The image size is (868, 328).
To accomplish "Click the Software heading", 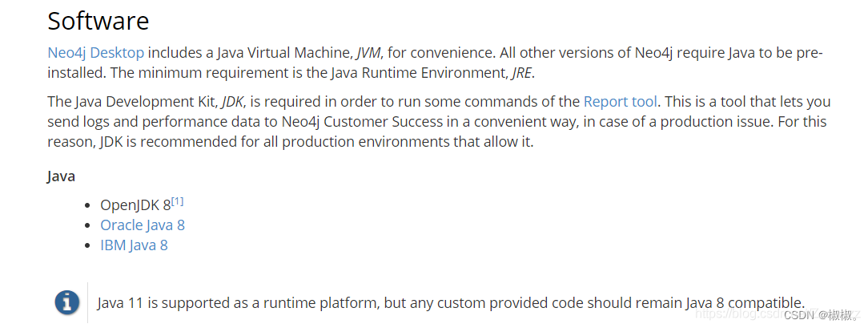I will 98,21.
